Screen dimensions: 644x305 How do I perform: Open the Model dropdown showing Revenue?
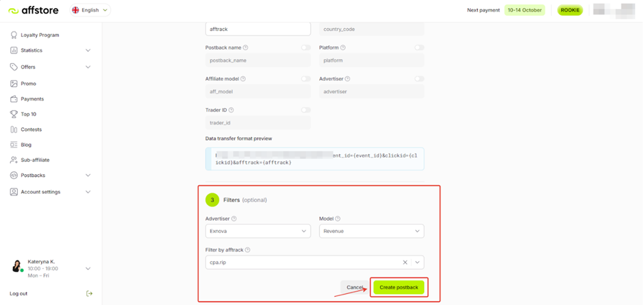371,231
